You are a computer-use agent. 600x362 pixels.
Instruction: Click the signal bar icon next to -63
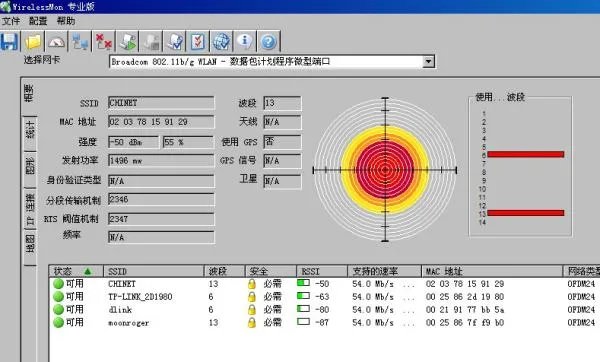coord(303,296)
